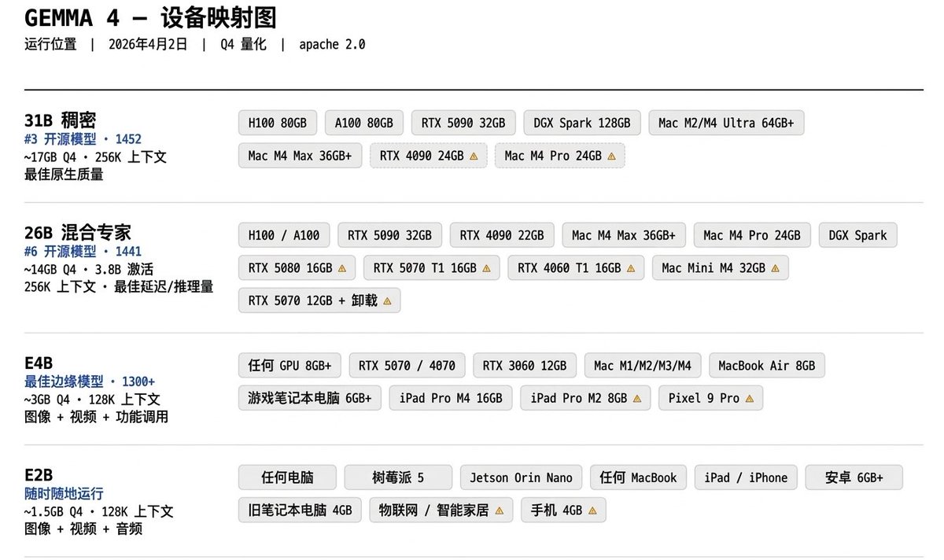Click Mac M4 Pro 24GB chip in 31B row
This screenshot has width=944, height=560.
click(560, 156)
